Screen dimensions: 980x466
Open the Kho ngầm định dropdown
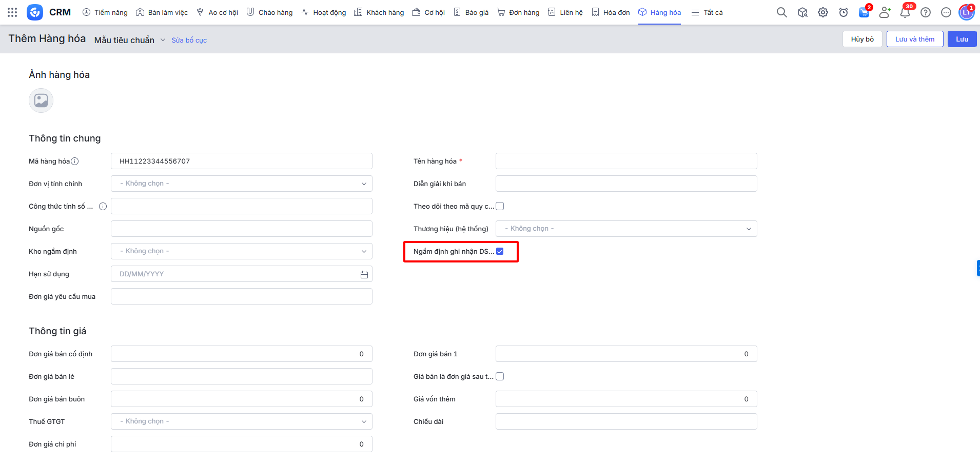coord(241,251)
